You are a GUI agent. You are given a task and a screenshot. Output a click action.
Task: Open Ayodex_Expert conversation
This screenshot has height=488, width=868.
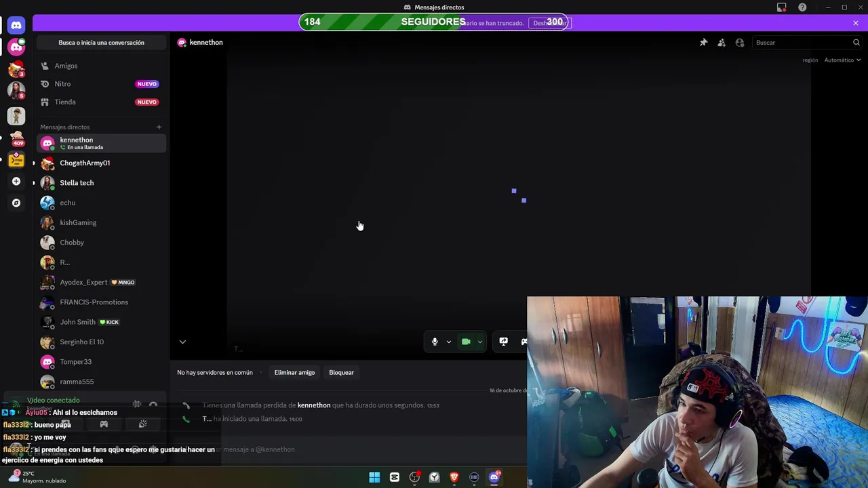pos(101,282)
